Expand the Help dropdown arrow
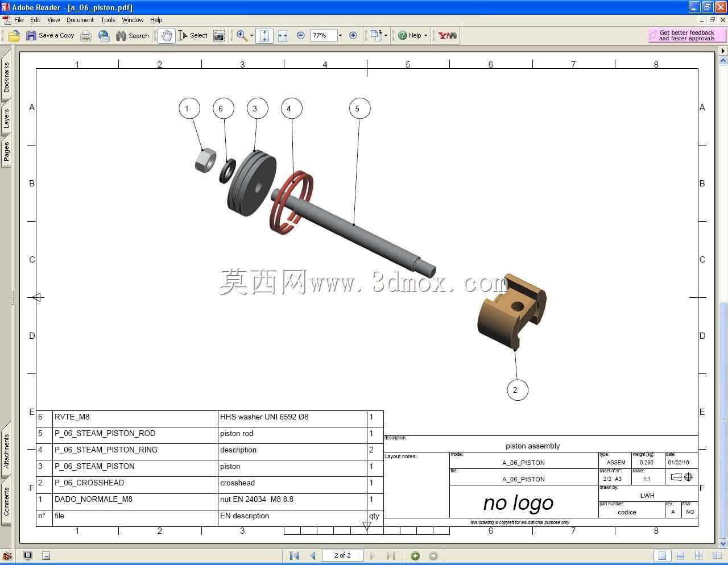This screenshot has width=728, height=565. click(425, 36)
